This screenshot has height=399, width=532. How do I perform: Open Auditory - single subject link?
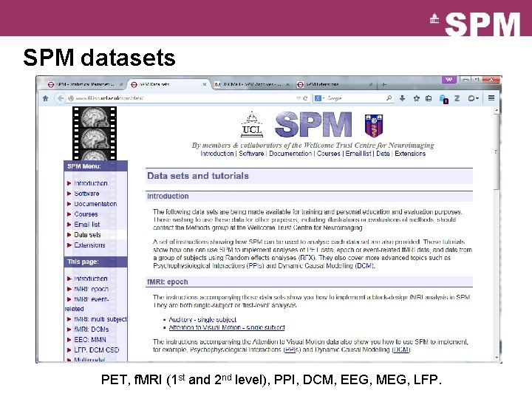tap(202, 320)
